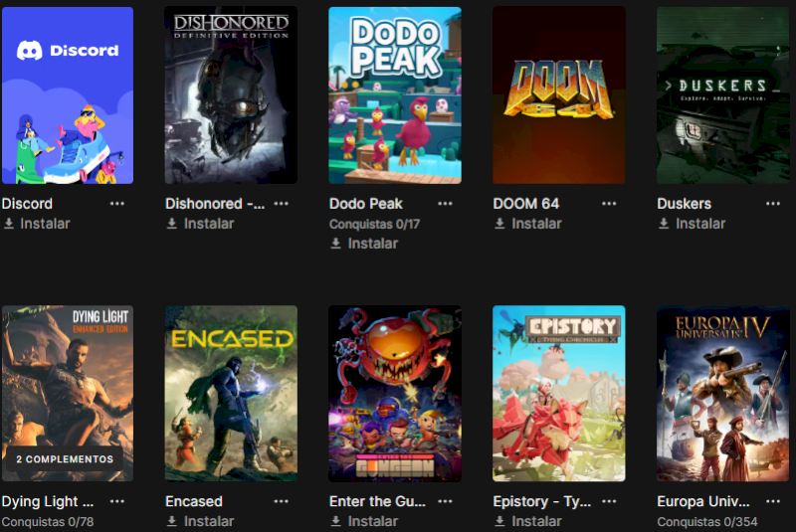Open the three-dot menu for Encased
Viewport: 796px width, 532px height.
point(281,501)
